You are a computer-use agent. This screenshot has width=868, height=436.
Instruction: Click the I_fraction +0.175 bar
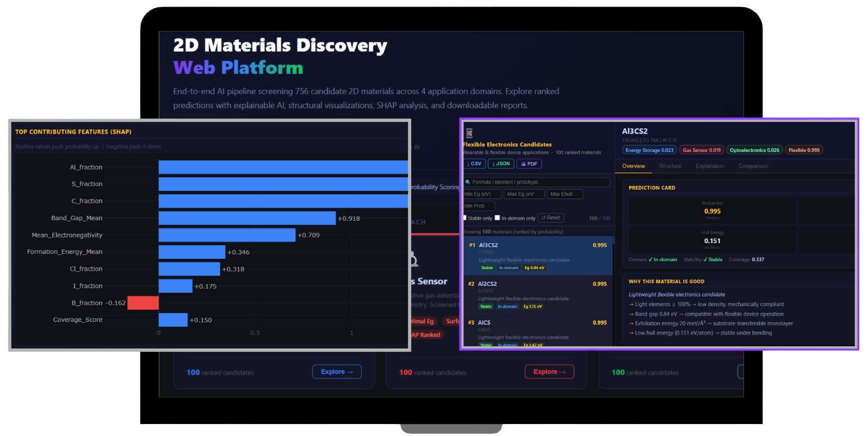pyautogui.click(x=175, y=286)
